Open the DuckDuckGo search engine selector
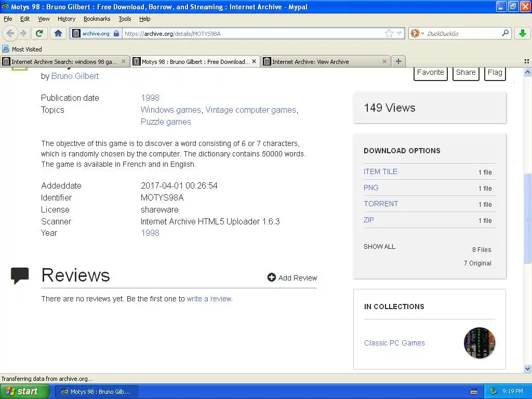Image resolution: width=532 pixels, height=399 pixels. coord(417,33)
